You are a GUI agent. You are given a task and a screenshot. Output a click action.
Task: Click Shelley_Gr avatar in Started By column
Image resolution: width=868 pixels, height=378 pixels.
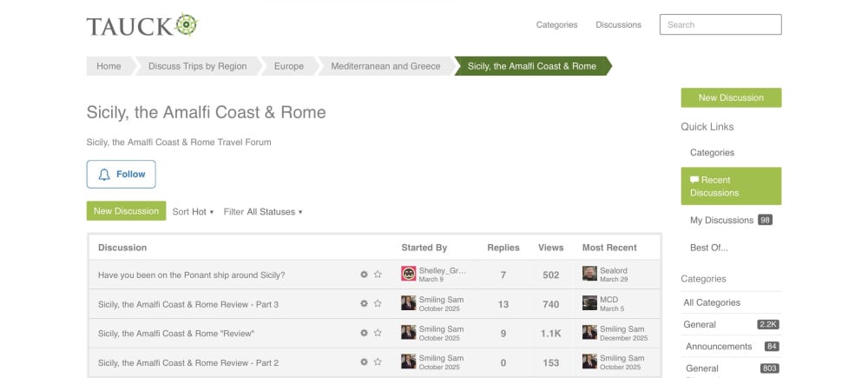tap(409, 273)
